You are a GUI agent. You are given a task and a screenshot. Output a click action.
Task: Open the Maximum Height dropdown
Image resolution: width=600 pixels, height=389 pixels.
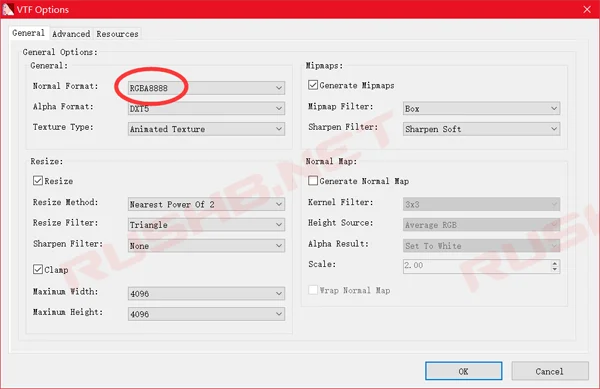(206, 314)
